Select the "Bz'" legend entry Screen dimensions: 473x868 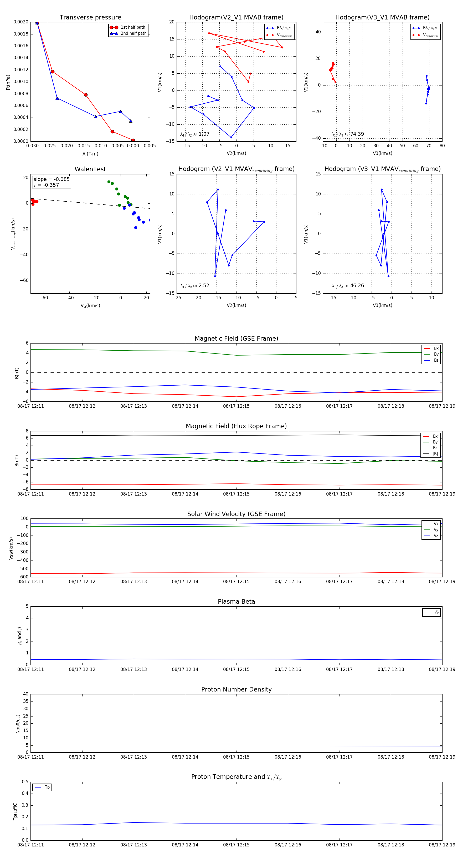point(431,448)
